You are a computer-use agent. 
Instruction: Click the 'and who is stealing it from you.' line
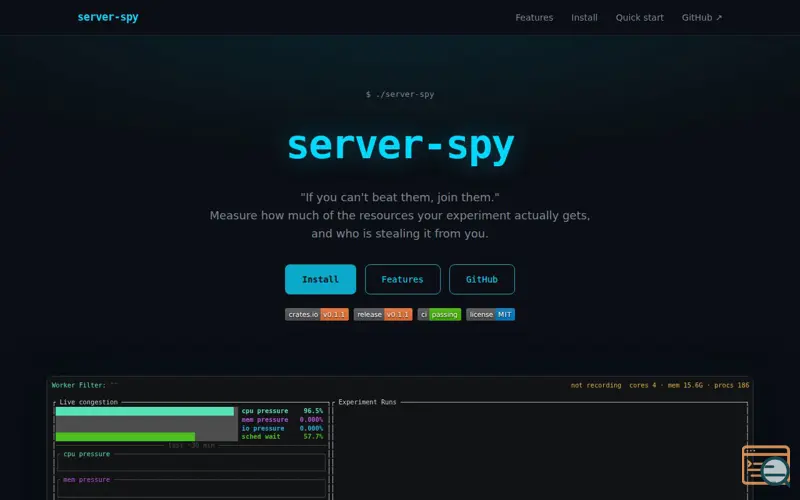click(400, 234)
